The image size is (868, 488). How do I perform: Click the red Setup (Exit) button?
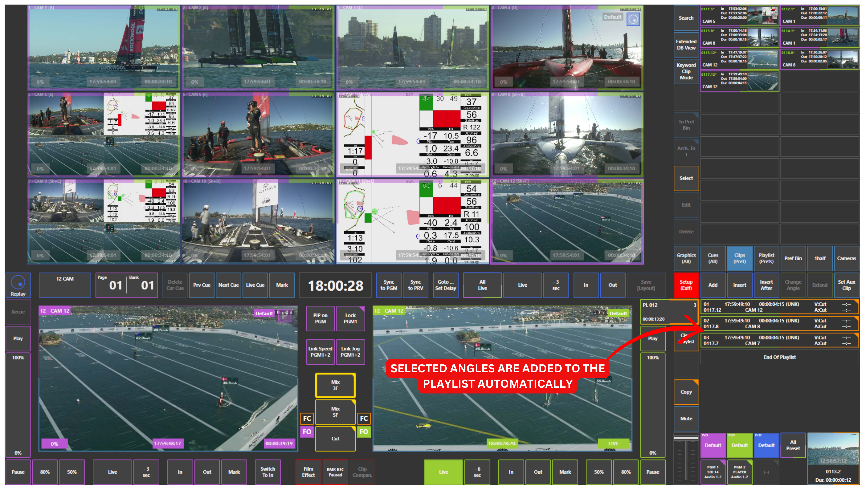point(686,285)
